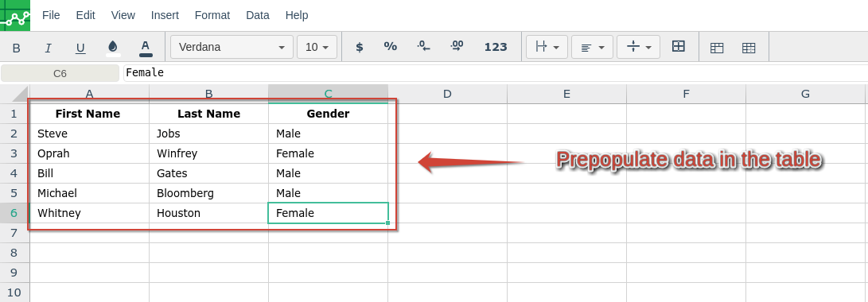Increase decimal places

(457, 47)
